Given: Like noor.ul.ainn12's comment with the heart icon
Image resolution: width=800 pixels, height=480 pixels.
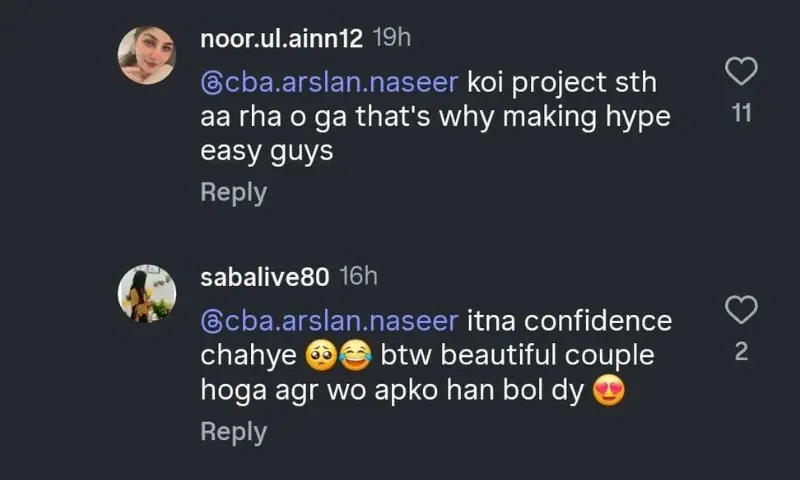Looking at the screenshot, I should (740, 71).
